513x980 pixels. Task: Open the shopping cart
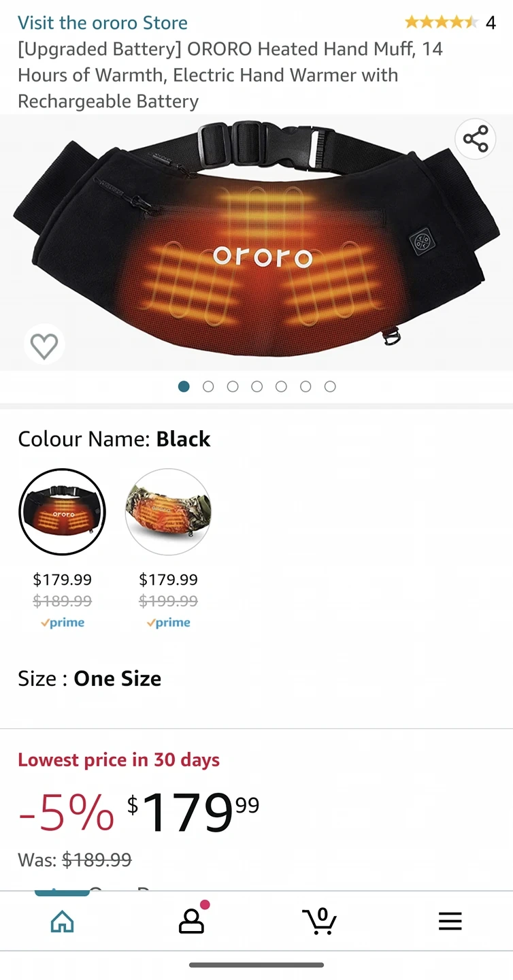point(320,921)
